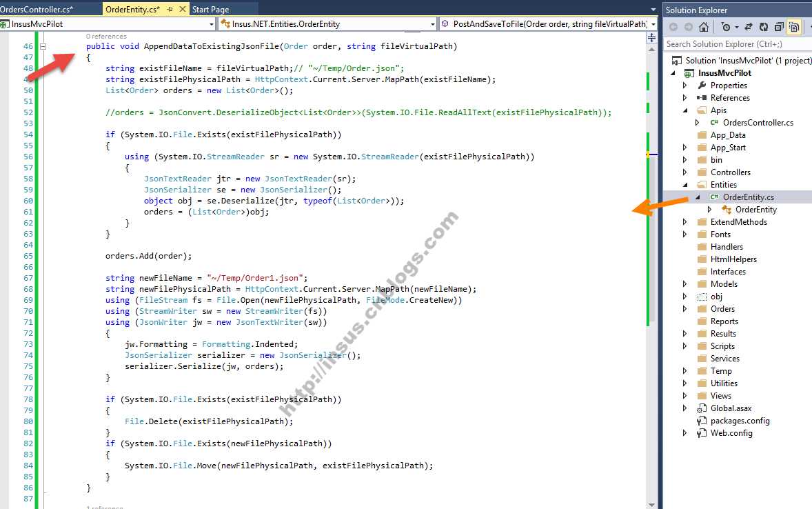Click the vertical scrollbar down arrow
812x509 pixels.
tap(651, 504)
